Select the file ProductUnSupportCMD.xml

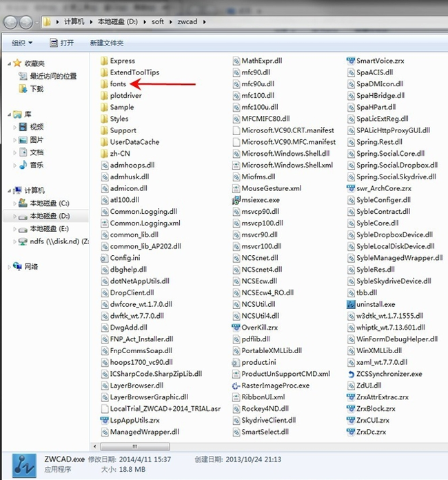click(x=281, y=374)
